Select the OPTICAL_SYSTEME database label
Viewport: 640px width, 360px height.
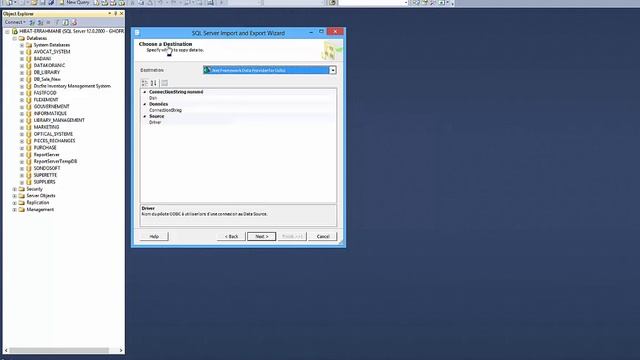point(53,134)
